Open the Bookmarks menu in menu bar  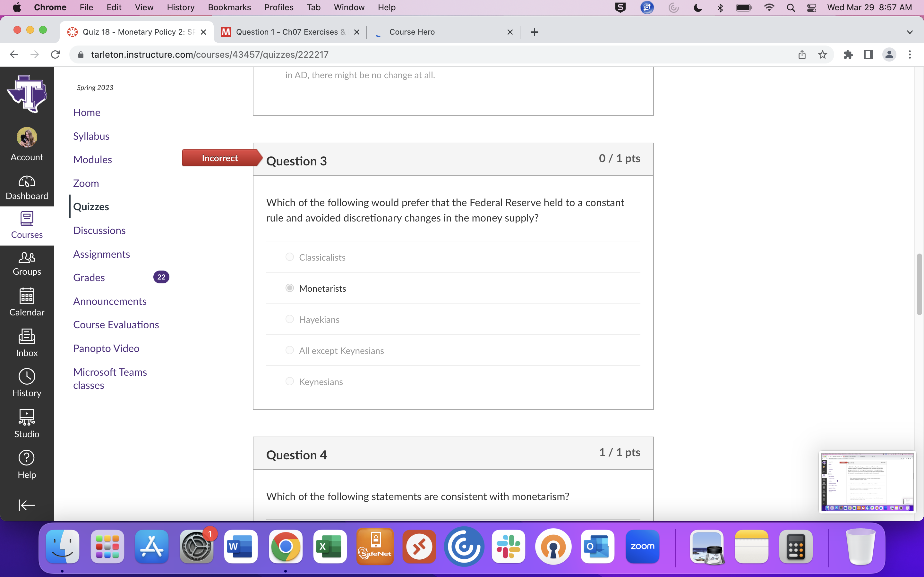point(229,7)
